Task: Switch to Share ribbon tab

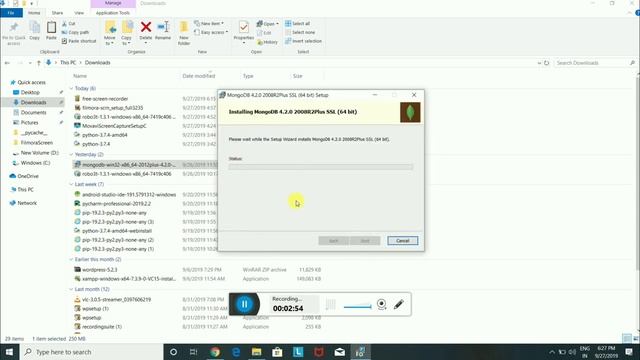Action: tap(57, 13)
